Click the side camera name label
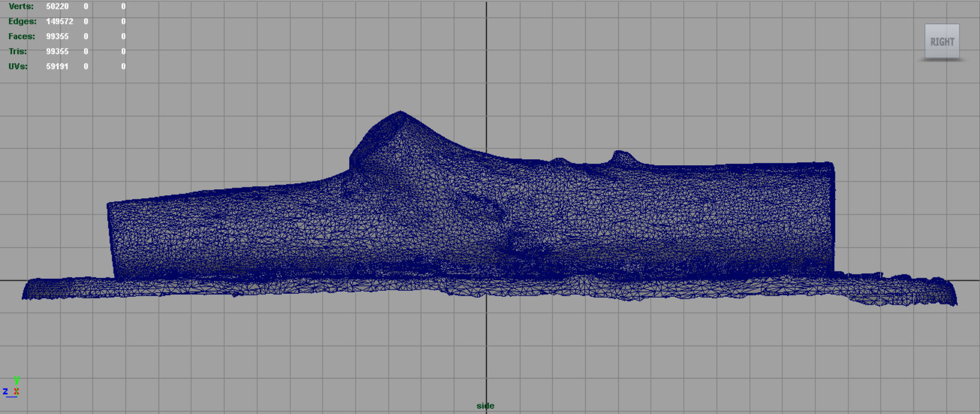 (485, 406)
